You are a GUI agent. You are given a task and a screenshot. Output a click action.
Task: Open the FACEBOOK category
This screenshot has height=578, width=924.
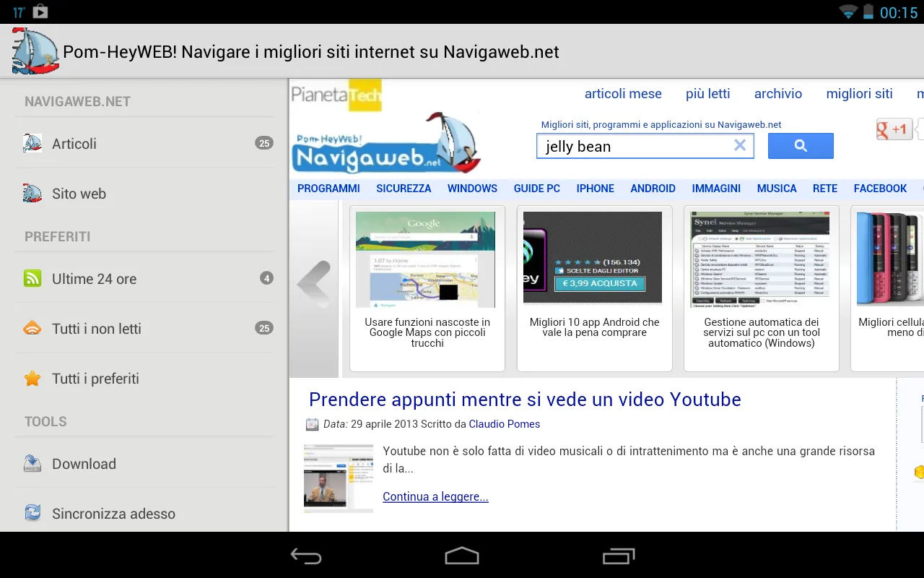881,189
